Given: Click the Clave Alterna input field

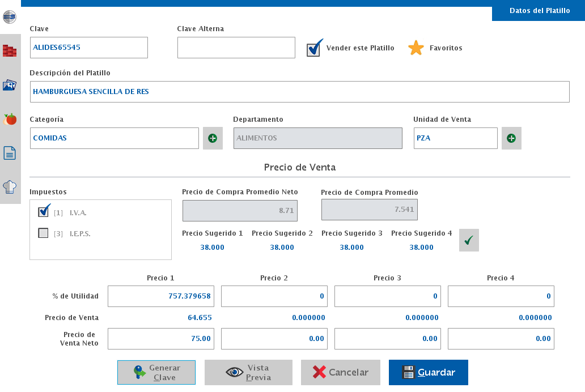Looking at the screenshot, I should click(x=236, y=48).
